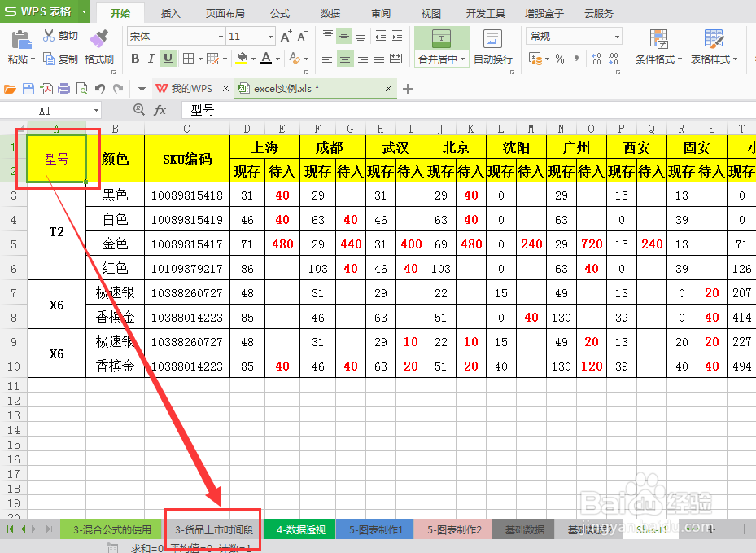Open the 审阅 ribbon tab
The width and height of the screenshot is (756, 553).
point(381,13)
